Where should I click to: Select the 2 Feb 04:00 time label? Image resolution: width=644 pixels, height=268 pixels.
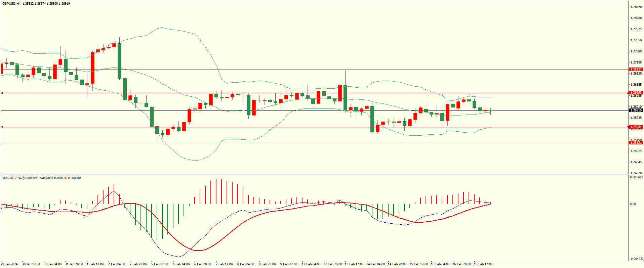tap(117, 264)
